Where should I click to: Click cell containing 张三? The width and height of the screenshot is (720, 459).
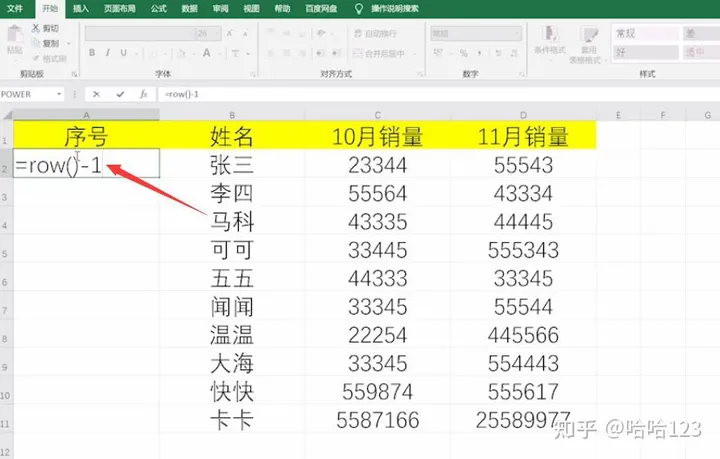point(232,165)
